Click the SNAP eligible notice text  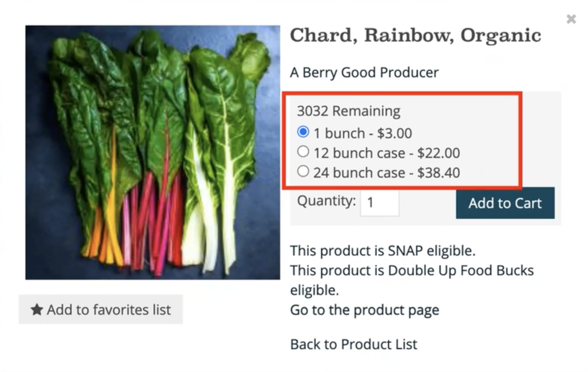pos(382,251)
